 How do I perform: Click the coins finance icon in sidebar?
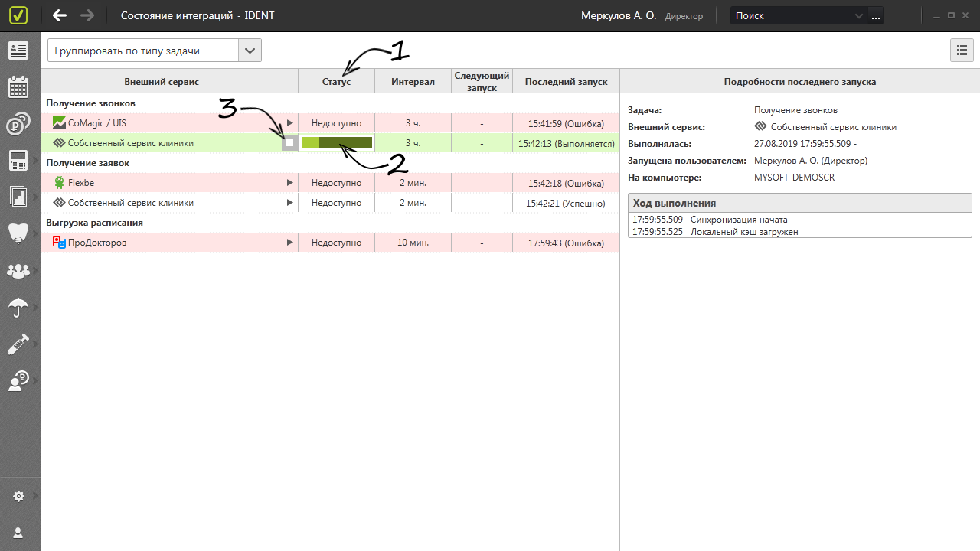18,124
